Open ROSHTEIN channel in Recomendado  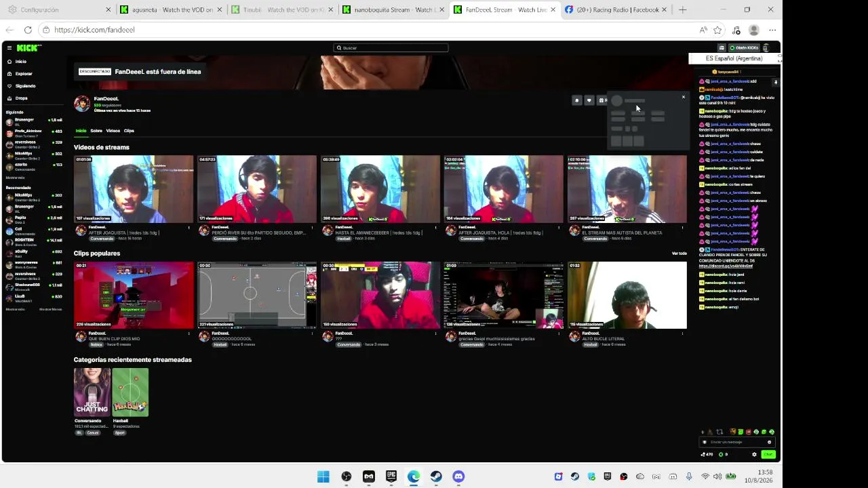pyautogui.click(x=34, y=241)
